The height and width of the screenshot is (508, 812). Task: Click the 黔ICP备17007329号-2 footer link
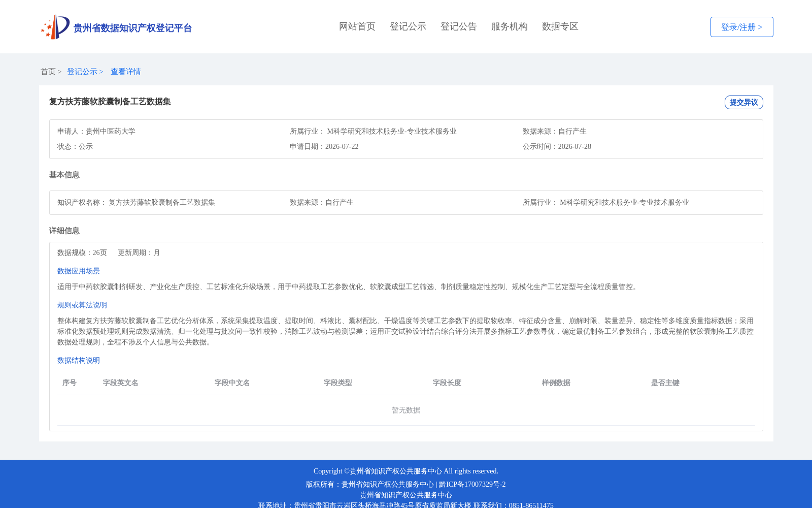472,484
